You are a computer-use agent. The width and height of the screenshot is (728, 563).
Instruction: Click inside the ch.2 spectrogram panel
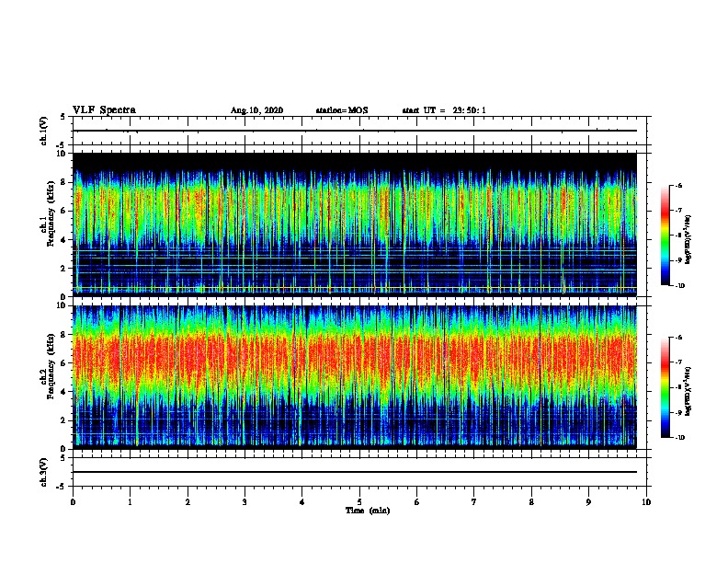click(x=355, y=377)
